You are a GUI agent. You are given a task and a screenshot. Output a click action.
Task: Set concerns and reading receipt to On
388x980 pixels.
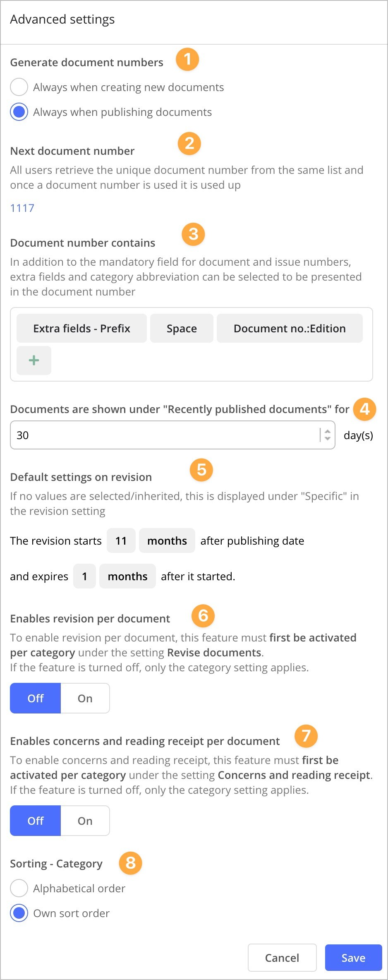(x=85, y=821)
